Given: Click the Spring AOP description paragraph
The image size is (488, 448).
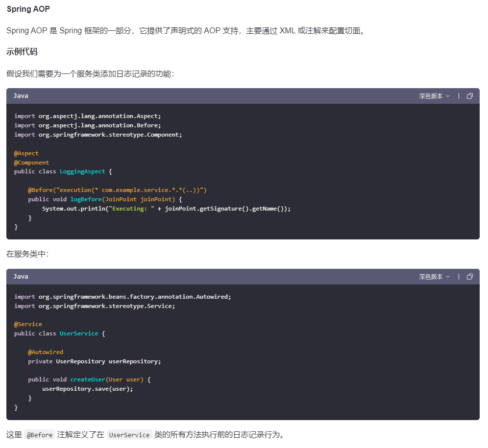Looking at the screenshot, I should click(186, 31).
